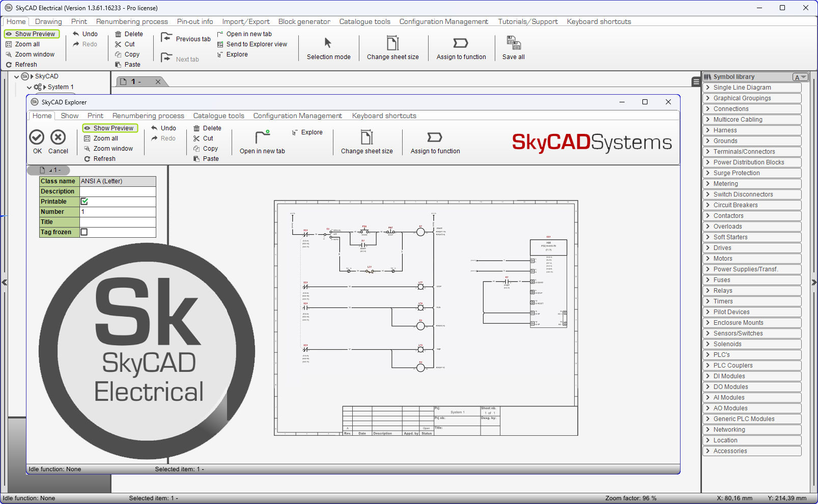The image size is (818, 504).
Task: Click Change sheet size icon in Explorer window
Action: pos(366,137)
